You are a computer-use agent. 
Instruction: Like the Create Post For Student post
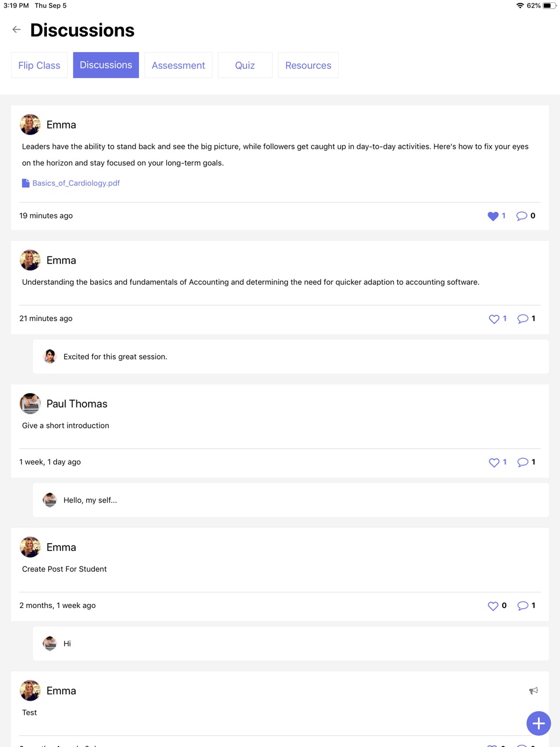493,606
